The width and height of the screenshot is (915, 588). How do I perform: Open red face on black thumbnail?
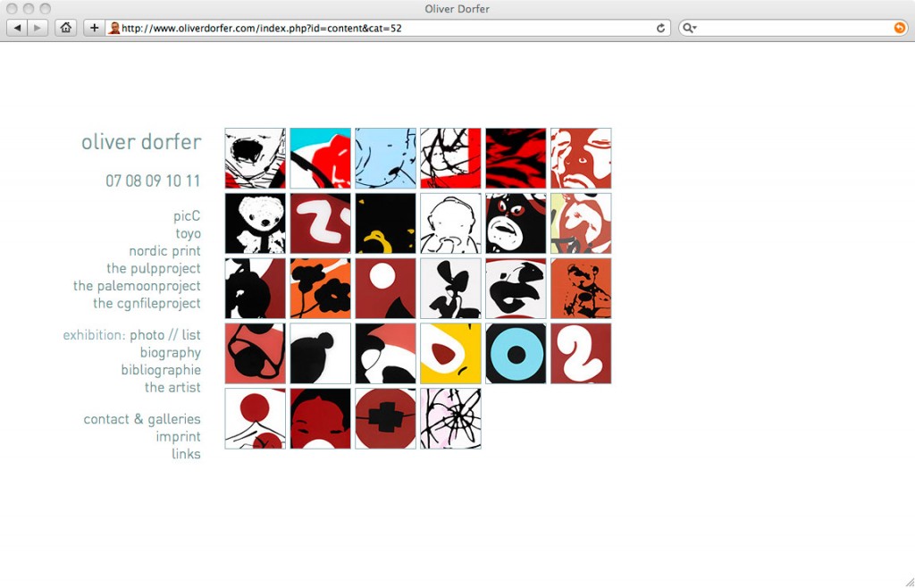[321, 419]
